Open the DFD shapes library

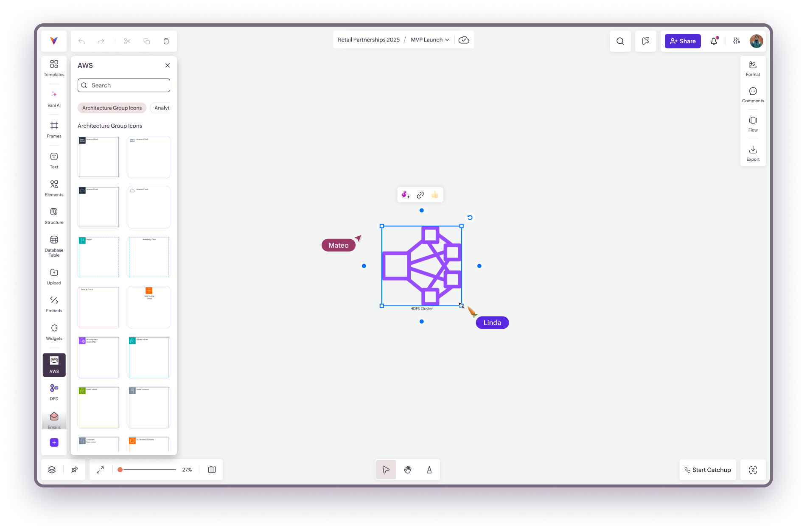click(54, 392)
